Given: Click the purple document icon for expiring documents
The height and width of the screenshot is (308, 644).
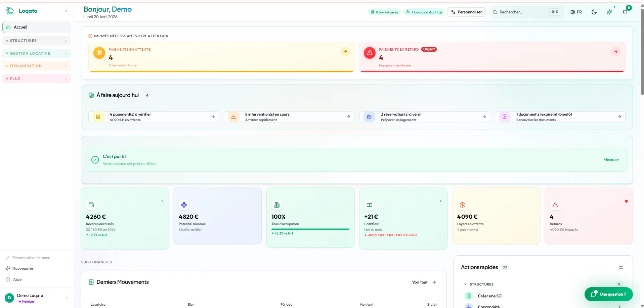Looking at the screenshot, I should tap(505, 117).
